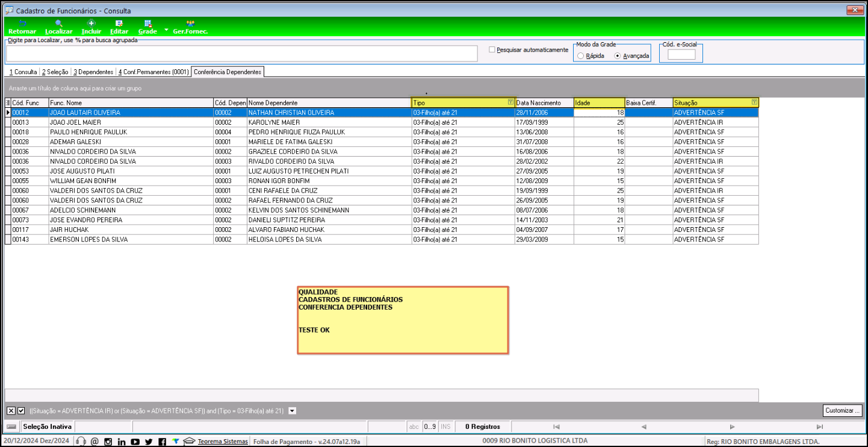
Task: Switch to the 2 Seleção tab
Action: click(55, 72)
